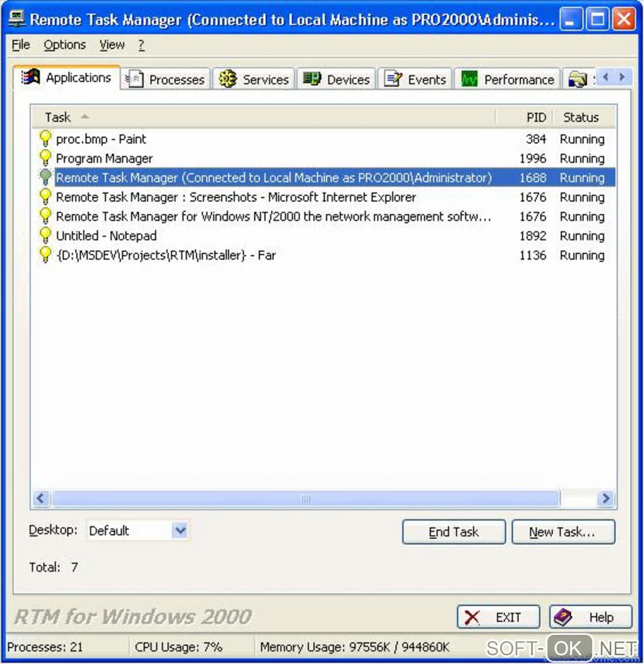The height and width of the screenshot is (664, 644).
Task: Click the Devices circuit board icon
Action: [x=312, y=79]
